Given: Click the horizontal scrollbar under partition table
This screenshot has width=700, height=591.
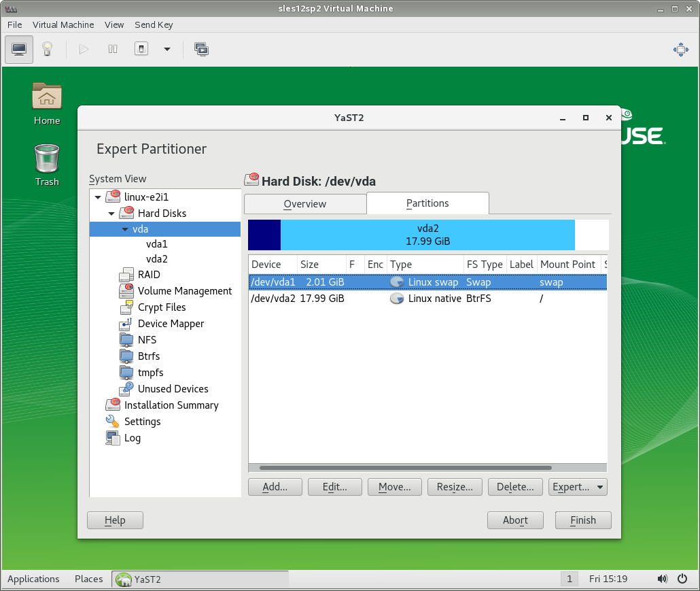Looking at the screenshot, I should [405, 468].
